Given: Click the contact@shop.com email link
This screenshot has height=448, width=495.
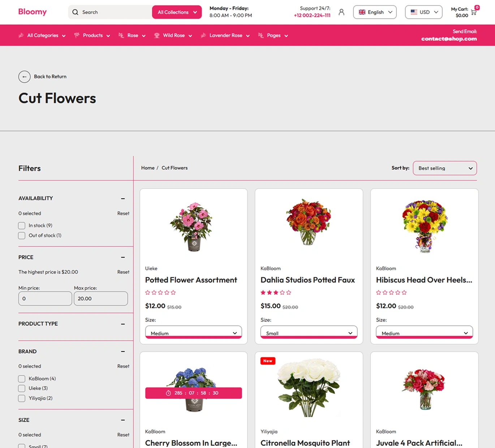Looking at the screenshot, I should click(x=449, y=39).
